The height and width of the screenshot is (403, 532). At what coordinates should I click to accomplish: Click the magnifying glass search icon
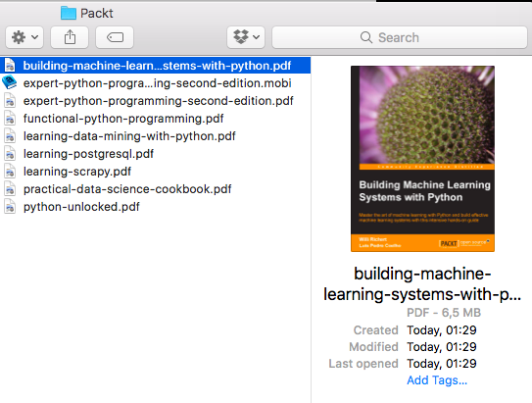(366, 37)
